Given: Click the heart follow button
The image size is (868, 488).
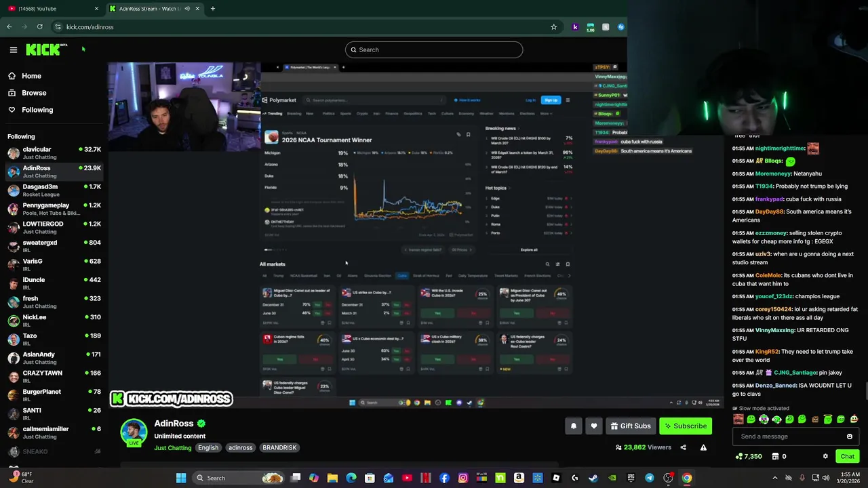Looking at the screenshot, I should tap(594, 426).
